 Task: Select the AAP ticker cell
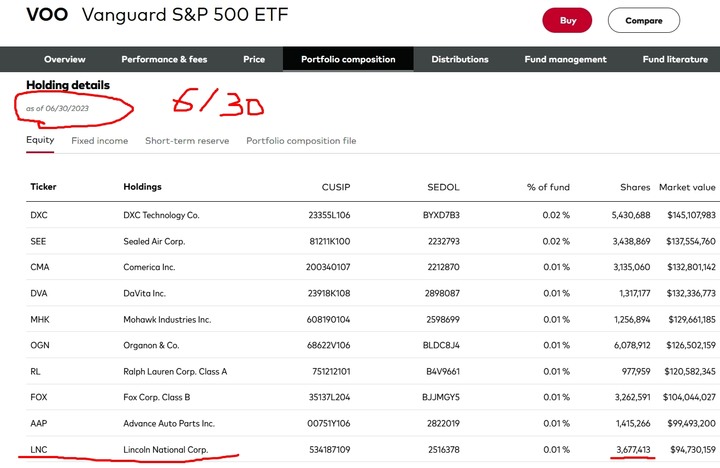(x=39, y=423)
